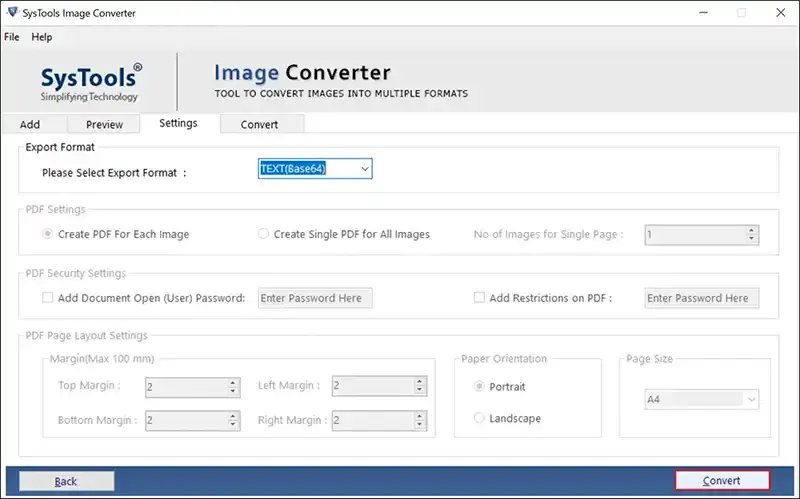Increase the Bottom Margin value
The height and width of the screenshot is (499, 800).
tap(233, 417)
